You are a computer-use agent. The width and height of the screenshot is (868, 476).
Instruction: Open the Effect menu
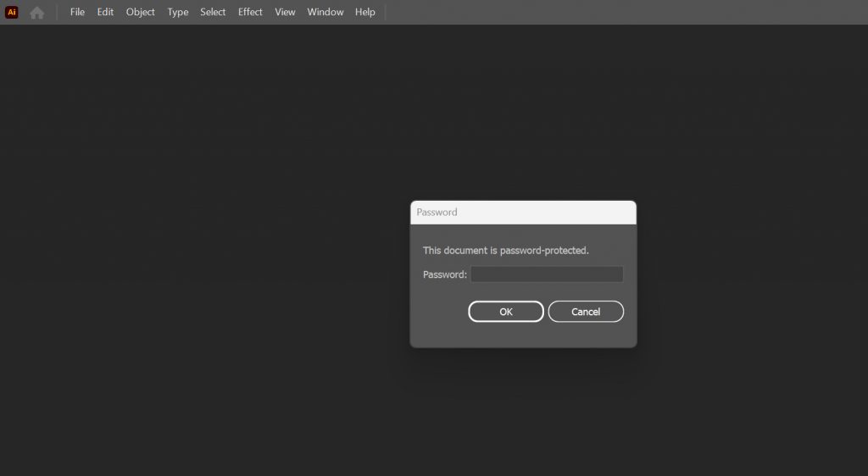click(250, 12)
